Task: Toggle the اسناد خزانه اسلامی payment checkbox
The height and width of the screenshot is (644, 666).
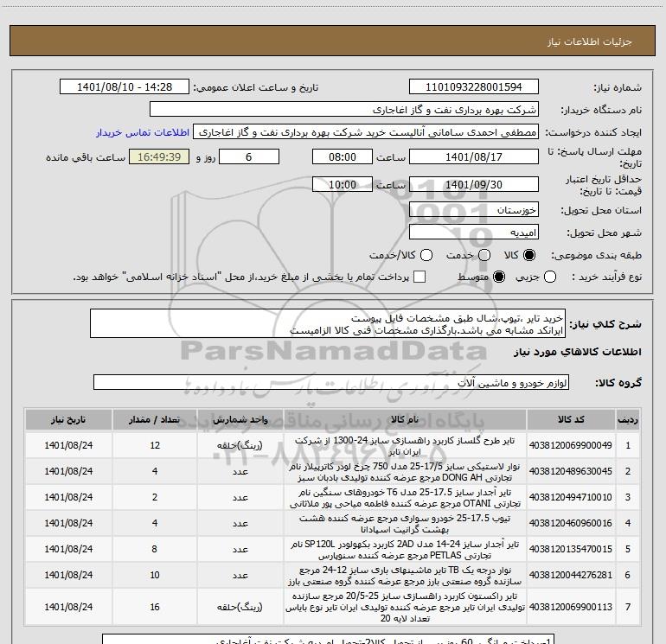Action: coord(419,277)
